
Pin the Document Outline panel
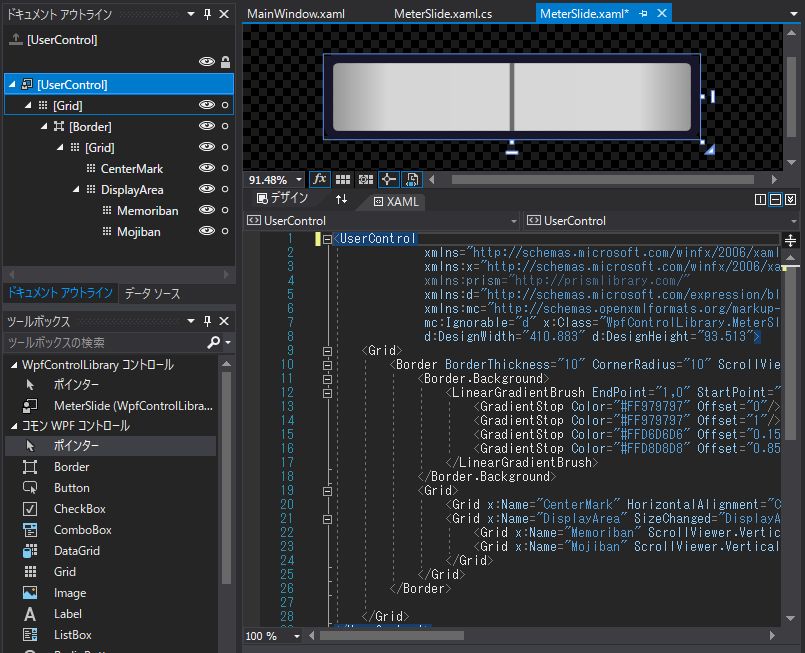click(207, 14)
